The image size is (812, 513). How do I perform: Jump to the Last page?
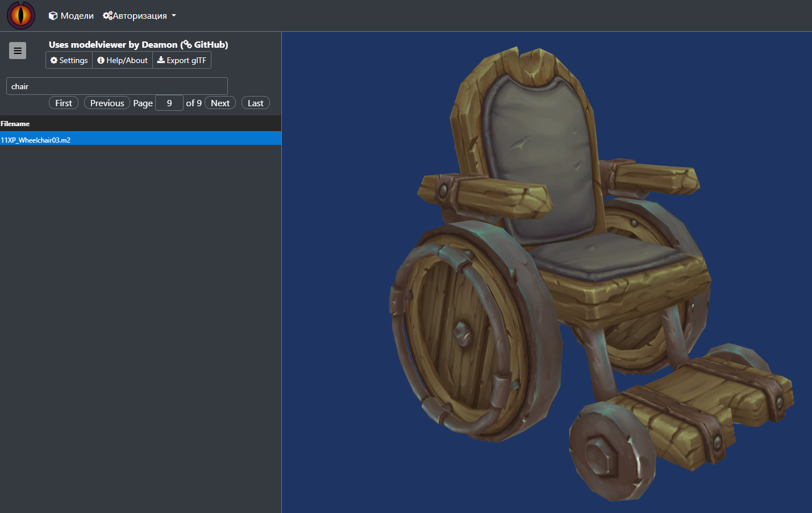click(x=255, y=103)
